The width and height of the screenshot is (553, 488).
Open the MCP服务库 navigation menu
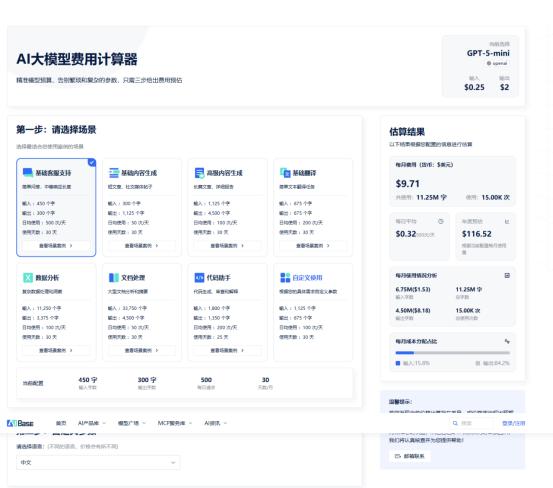(x=175, y=423)
